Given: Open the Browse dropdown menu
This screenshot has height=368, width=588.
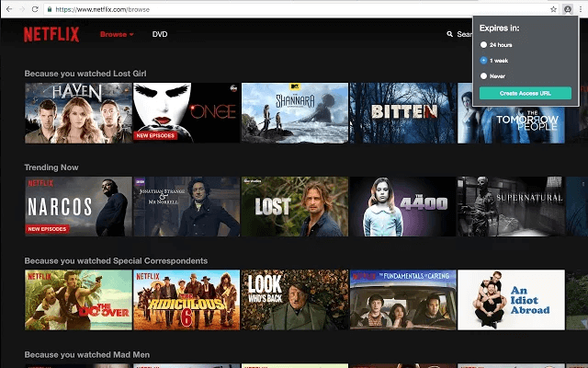Looking at the screenshot, I should 117,34.
